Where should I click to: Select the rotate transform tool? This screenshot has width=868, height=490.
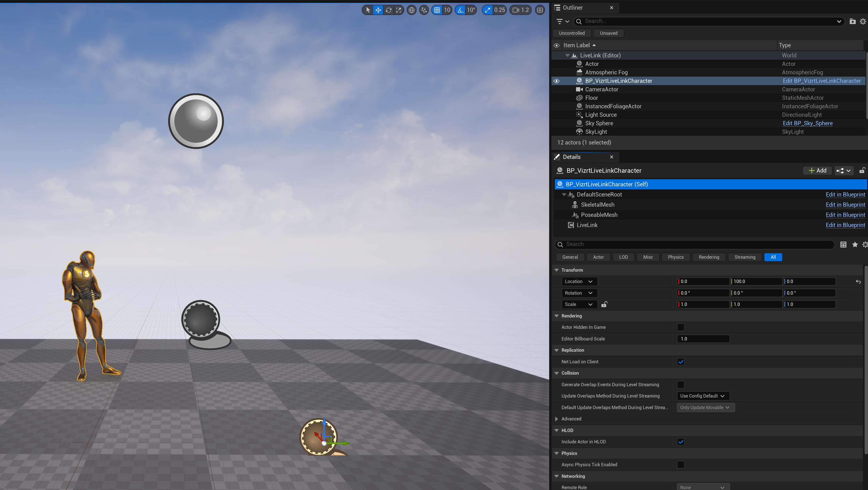tap(389, 10)
